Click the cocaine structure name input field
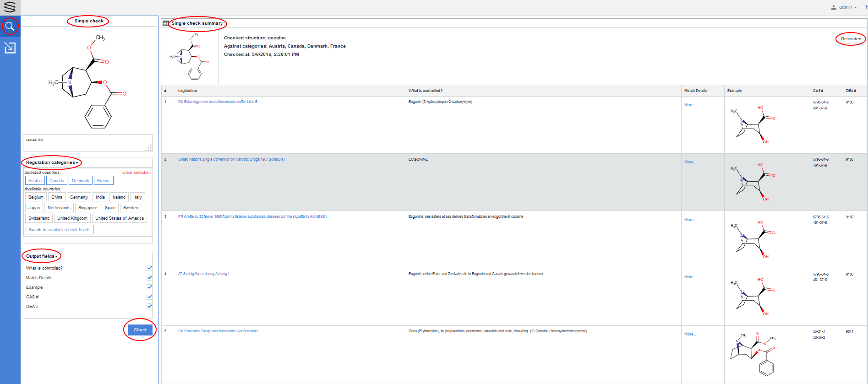Image resolution: width=868 pixels, height=384 pixels. (x=87, y=143)
